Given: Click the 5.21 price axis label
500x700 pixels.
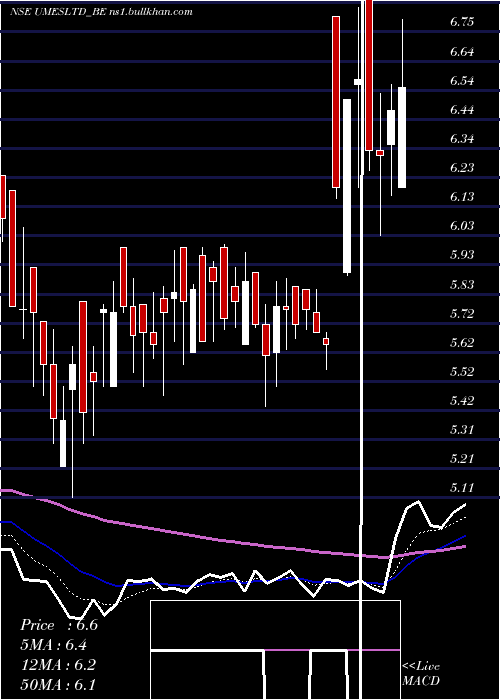Looking at the screenshot, I should point(462,458).
